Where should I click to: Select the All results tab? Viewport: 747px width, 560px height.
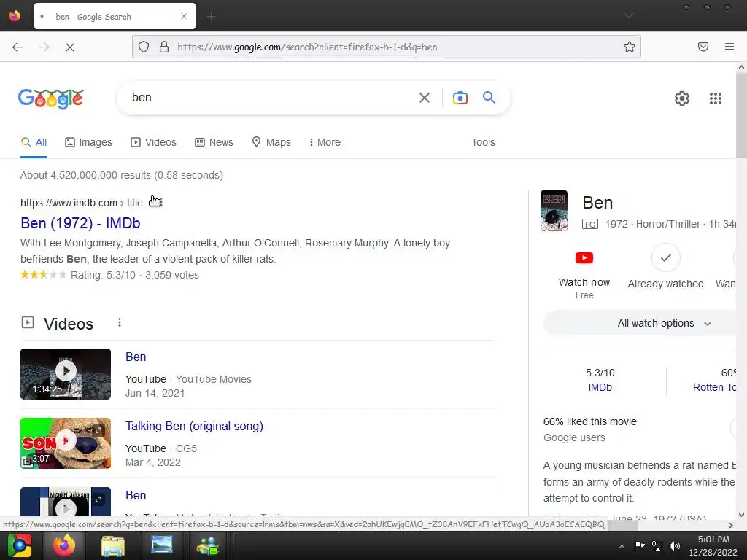pyautogui.click(x=34, y=142)
